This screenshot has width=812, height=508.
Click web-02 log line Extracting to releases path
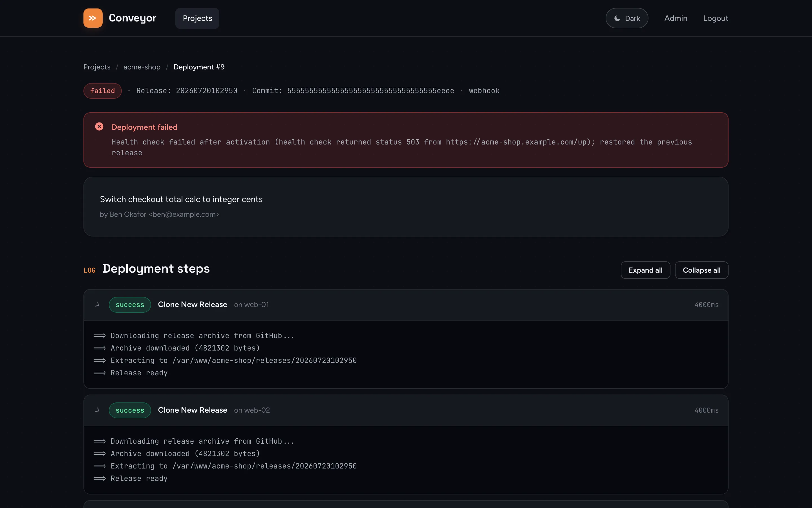(x=225, y=466)
